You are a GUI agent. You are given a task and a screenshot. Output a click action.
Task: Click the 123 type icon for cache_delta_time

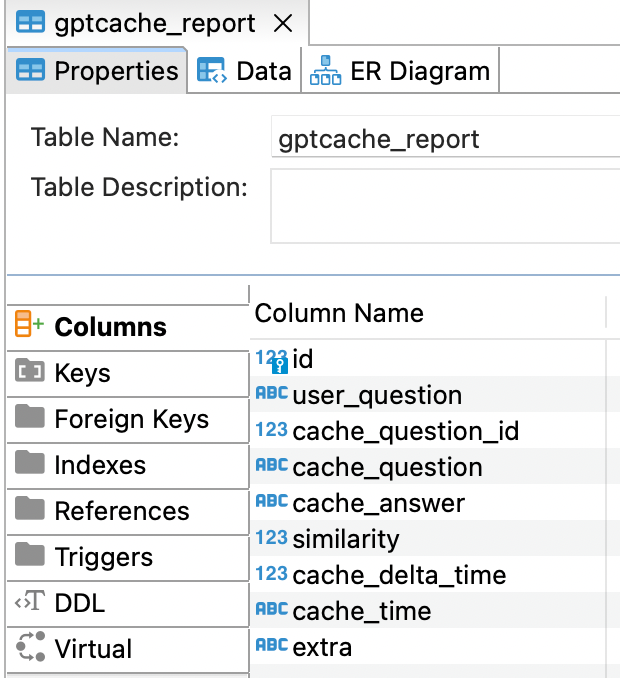[x=272, y=573]
